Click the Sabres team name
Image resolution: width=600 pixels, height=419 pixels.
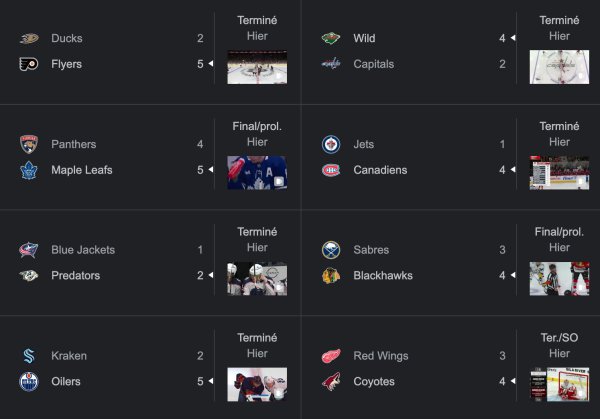pyautogui.click(x=371, y=250)
